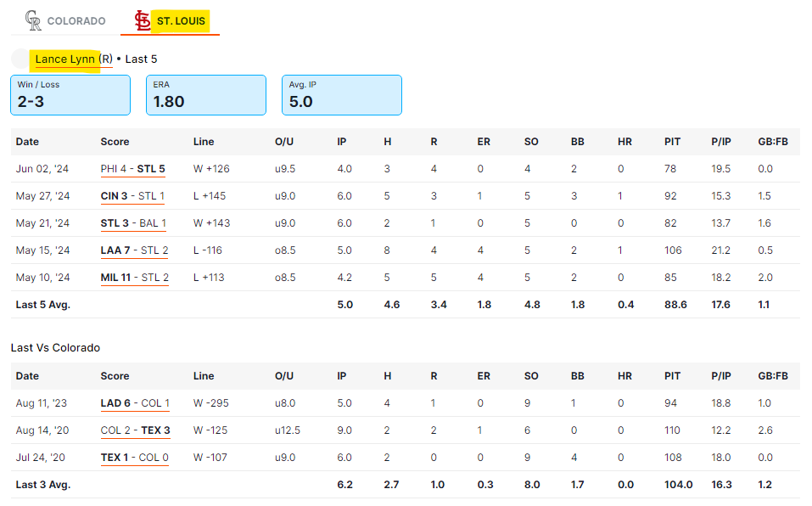
Task: Click the SO header in Last 5 table
Action: [x=531, y=142]
